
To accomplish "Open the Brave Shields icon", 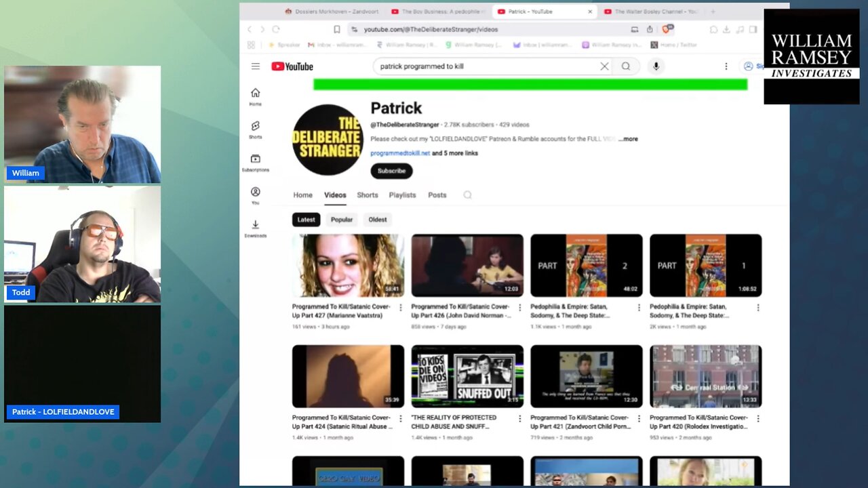I will pos(666,29).
